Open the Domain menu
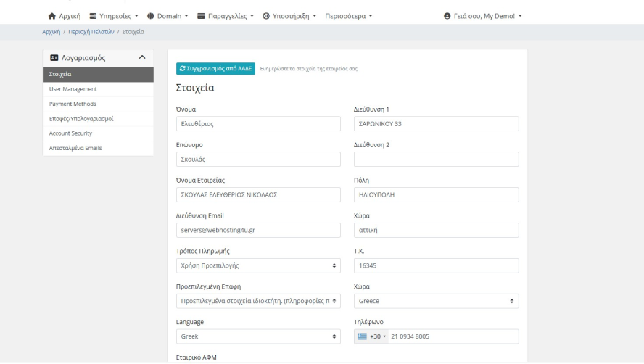Screen dimensions: 644x364 [x=168, y=16]
